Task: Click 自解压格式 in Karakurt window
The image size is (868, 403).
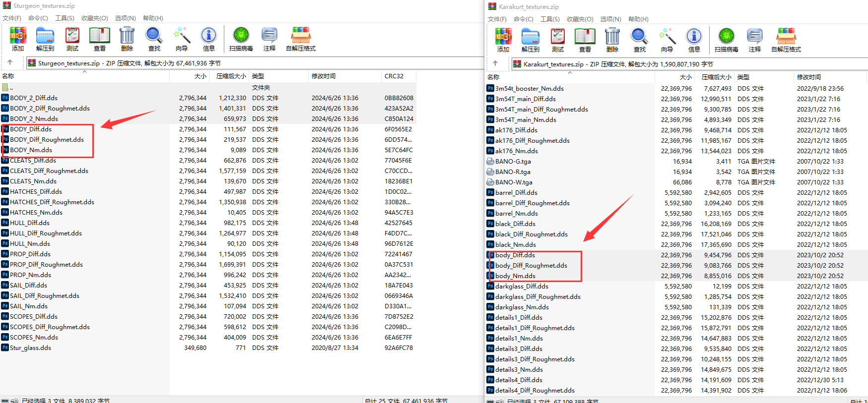Action: pyautogui.click(x=786, y=40)
